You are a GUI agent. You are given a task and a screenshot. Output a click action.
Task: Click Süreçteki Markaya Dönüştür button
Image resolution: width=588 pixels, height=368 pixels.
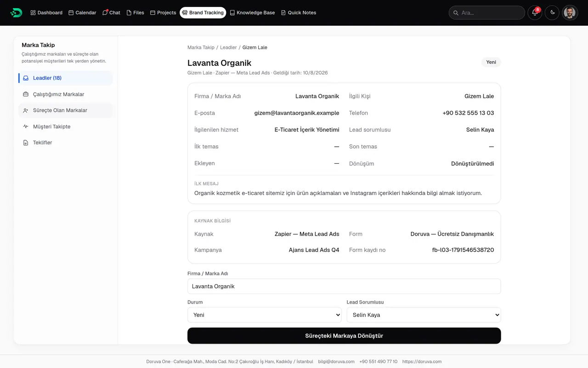click(344, 336)
